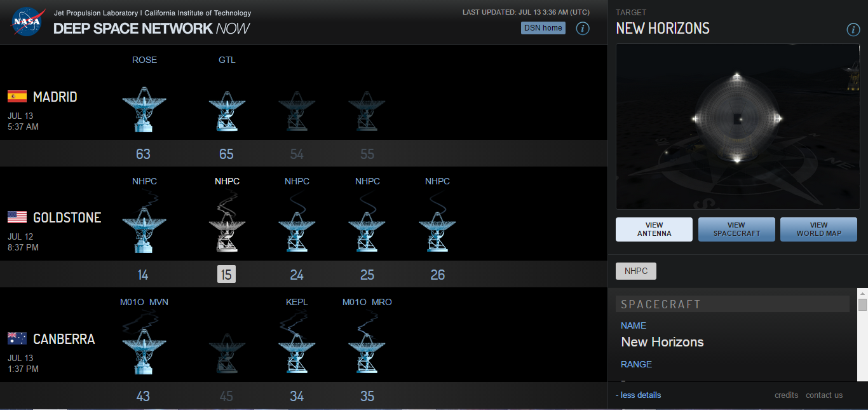Open the contact us link
The width and height of the screenshot is (868, 410).
point(824,395)
